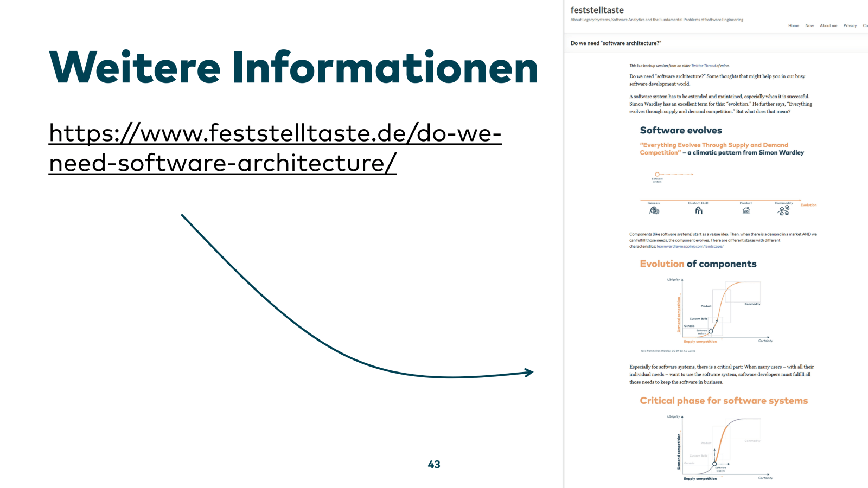
Task: Click the site tagline about Legacy Systems
Action: click(656, 20)
